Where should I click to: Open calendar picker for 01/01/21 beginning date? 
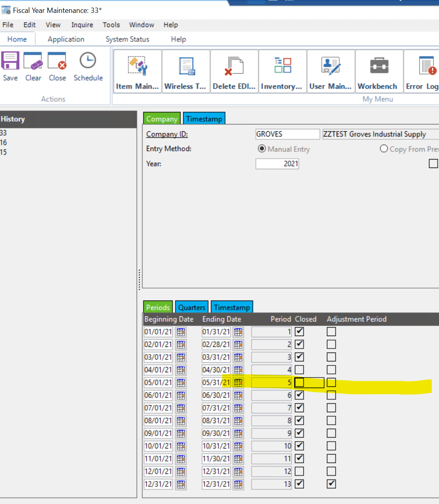181,332
